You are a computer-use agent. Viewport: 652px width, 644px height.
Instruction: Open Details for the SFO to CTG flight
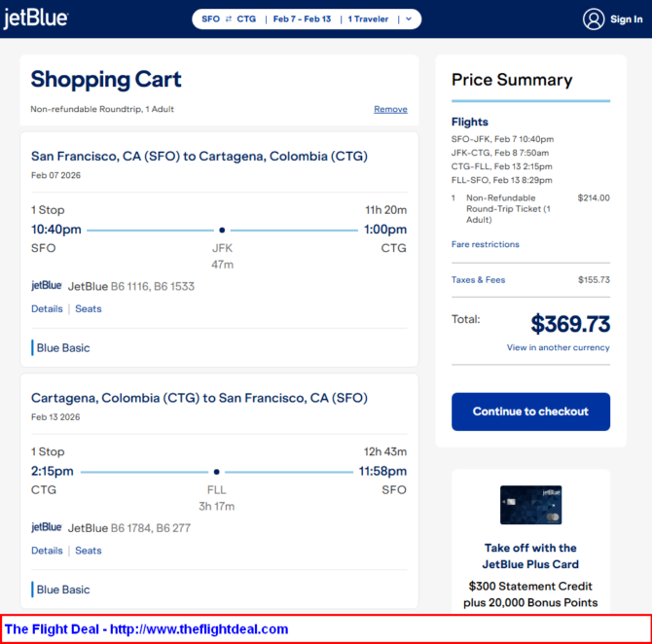[x=47, y=309]
